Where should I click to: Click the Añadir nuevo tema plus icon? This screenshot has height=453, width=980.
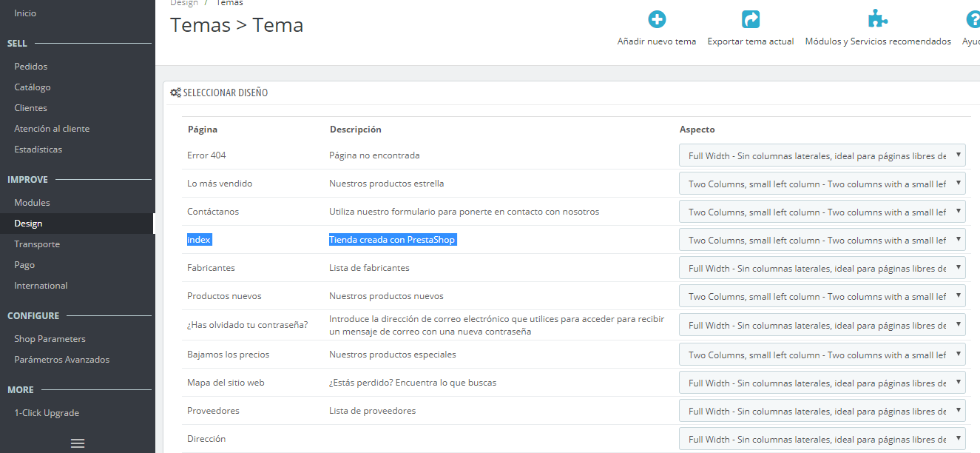[656, 19]
